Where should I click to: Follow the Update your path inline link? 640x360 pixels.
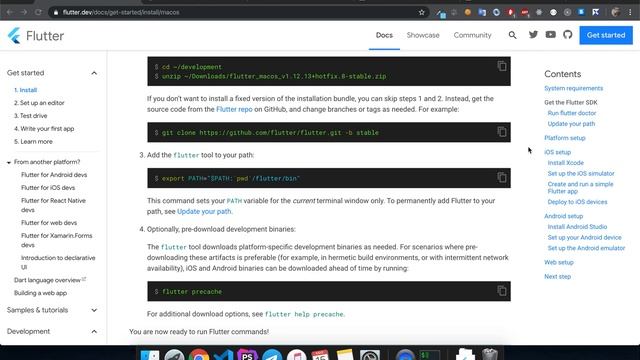(x=204, y=211)
